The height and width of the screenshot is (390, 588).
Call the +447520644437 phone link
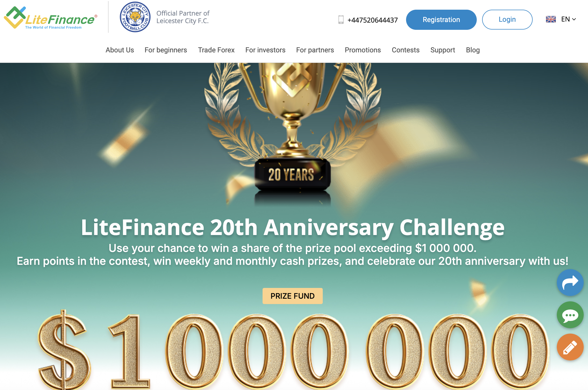[x=372, y=20]
